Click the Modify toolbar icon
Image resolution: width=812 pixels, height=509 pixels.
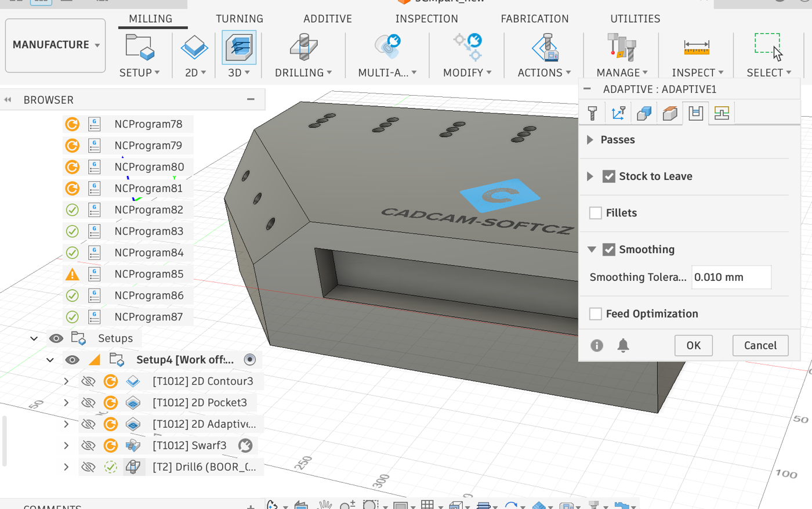467,47
